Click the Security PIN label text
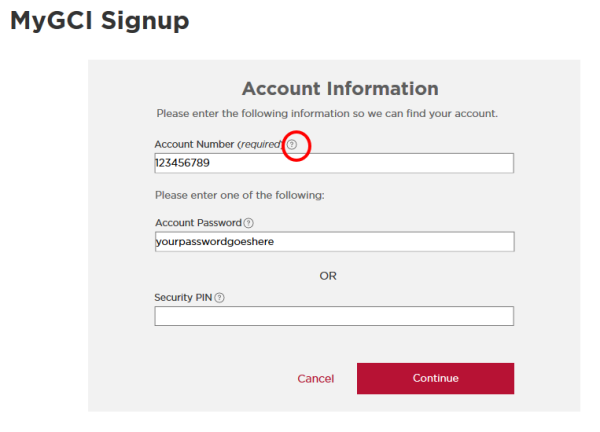Viewport: 600px width, 432px height. click(x=183, y=298)
